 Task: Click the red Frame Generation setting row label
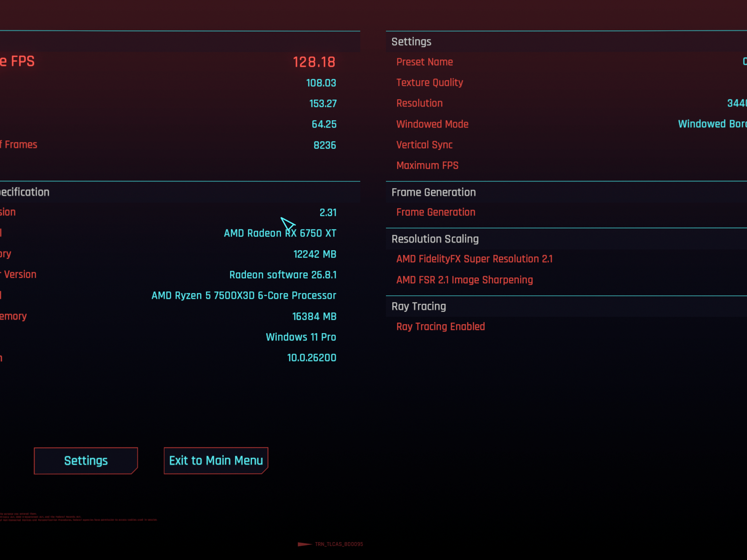click(436, 212)
